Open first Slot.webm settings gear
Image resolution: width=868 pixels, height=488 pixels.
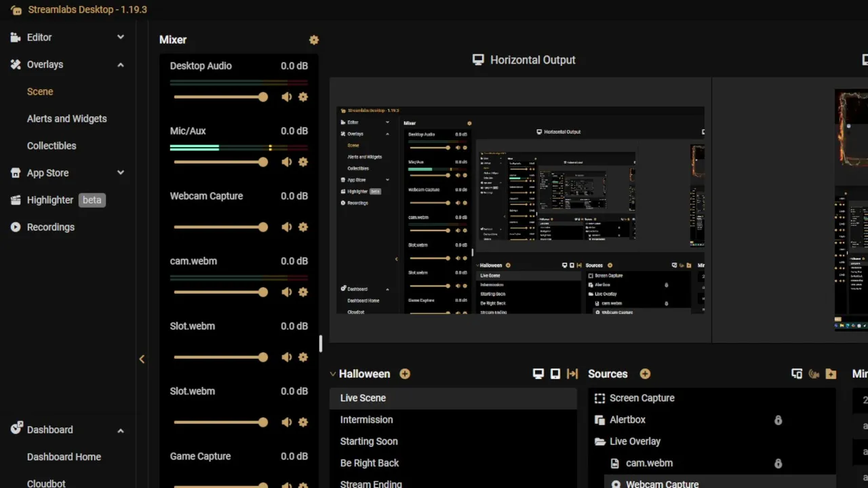click(x=303, y=357)
